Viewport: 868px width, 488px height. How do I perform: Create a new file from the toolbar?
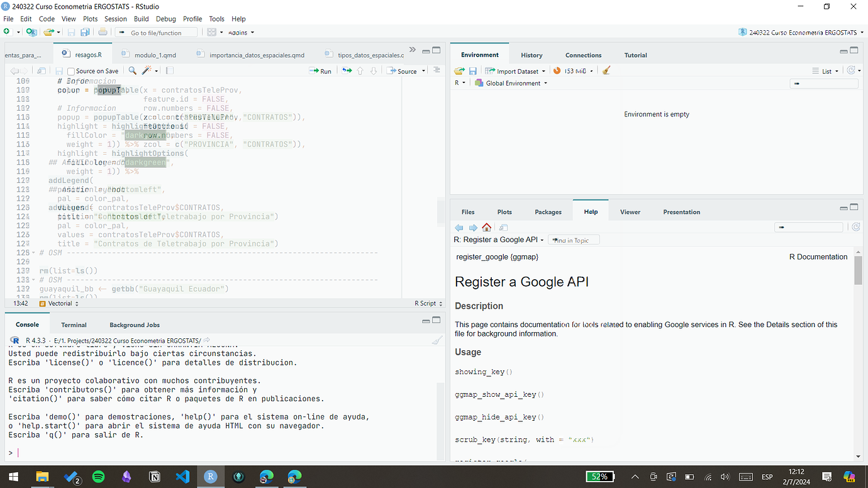pos(8,31)
